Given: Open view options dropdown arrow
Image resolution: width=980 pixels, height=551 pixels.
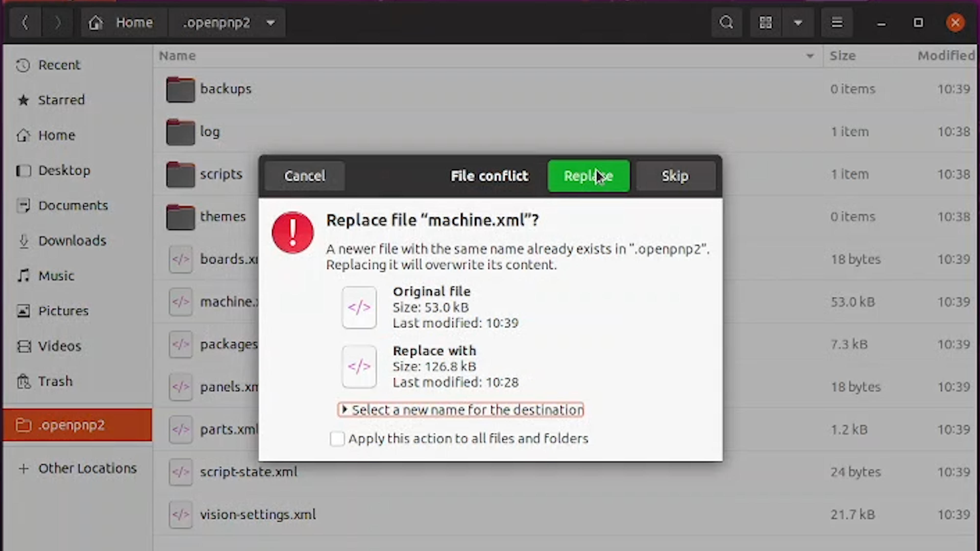Looking at the screenshot, I should click(798, 23).
